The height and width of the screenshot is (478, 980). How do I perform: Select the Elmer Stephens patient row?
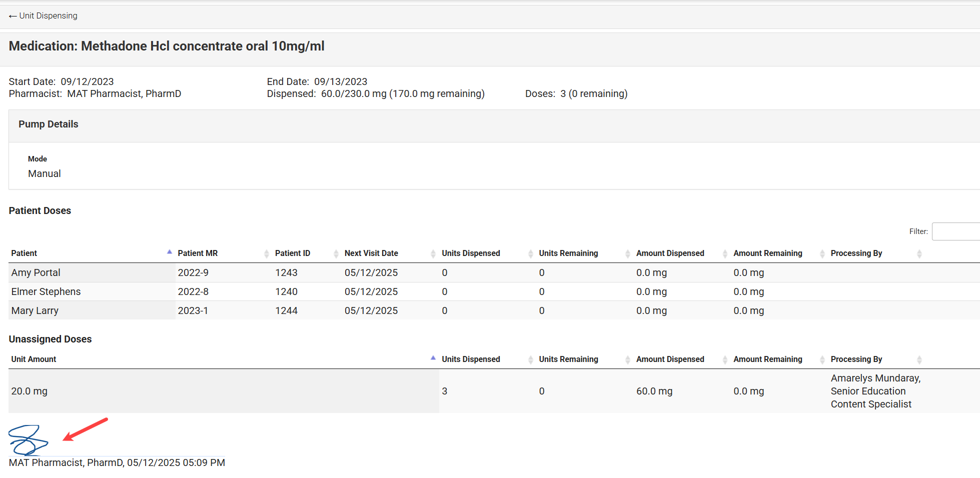pos(46,291)
